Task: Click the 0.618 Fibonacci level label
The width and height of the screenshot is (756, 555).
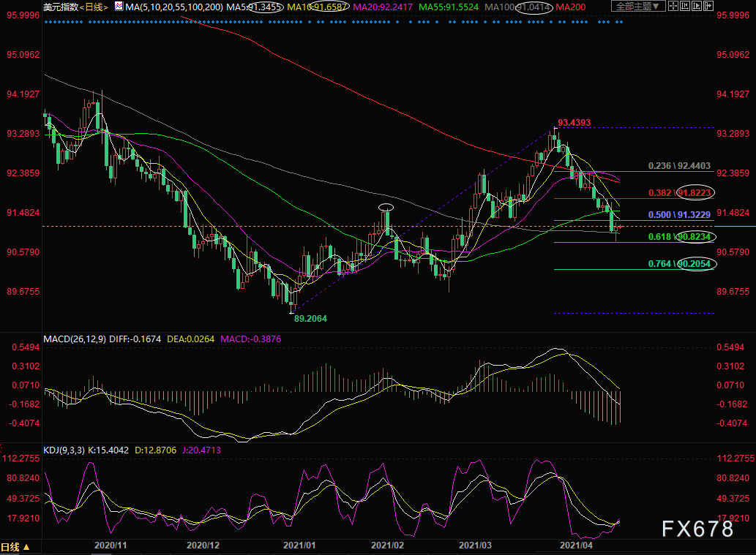Action: coord(659,236)
